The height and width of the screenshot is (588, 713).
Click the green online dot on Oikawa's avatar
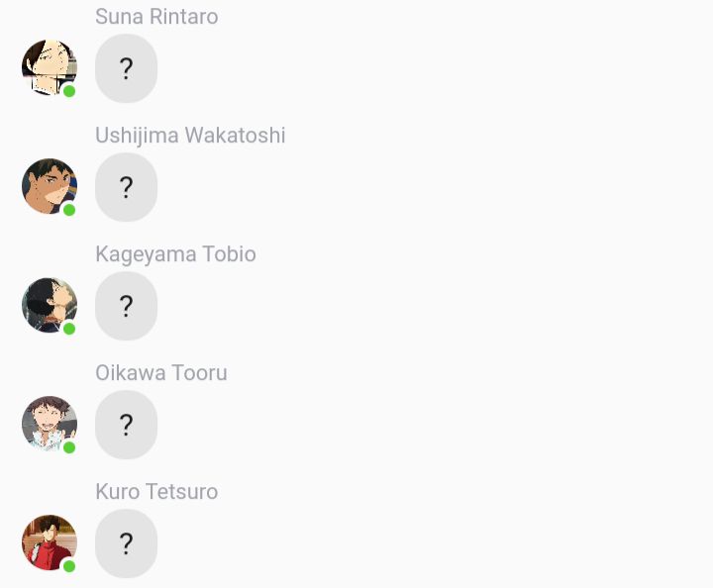pos(69,447)
